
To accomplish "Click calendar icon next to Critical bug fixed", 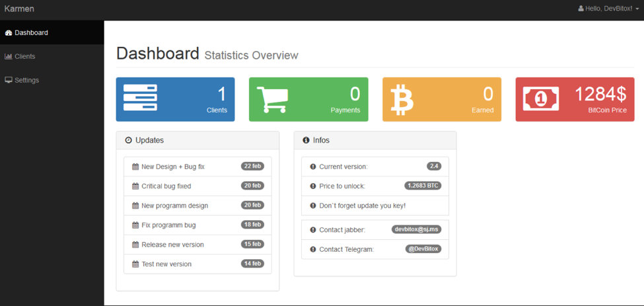I will coord(135,186).
